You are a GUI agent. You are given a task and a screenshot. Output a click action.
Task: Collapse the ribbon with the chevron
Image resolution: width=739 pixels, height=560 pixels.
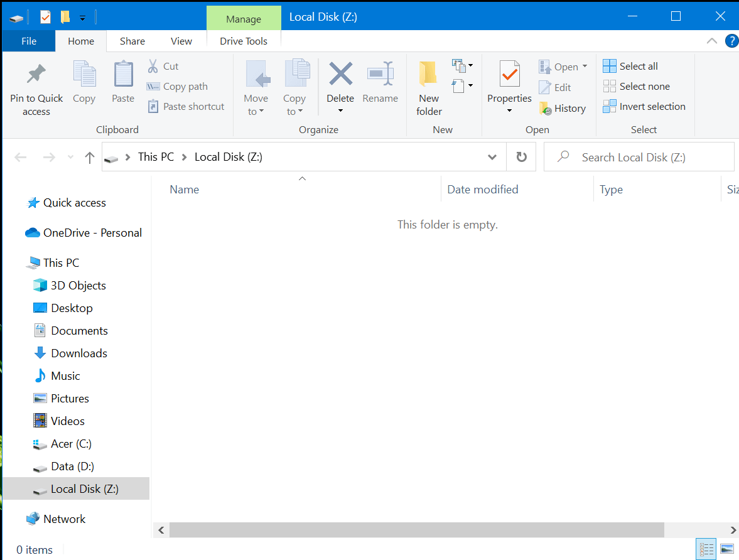tap(711, 41)
